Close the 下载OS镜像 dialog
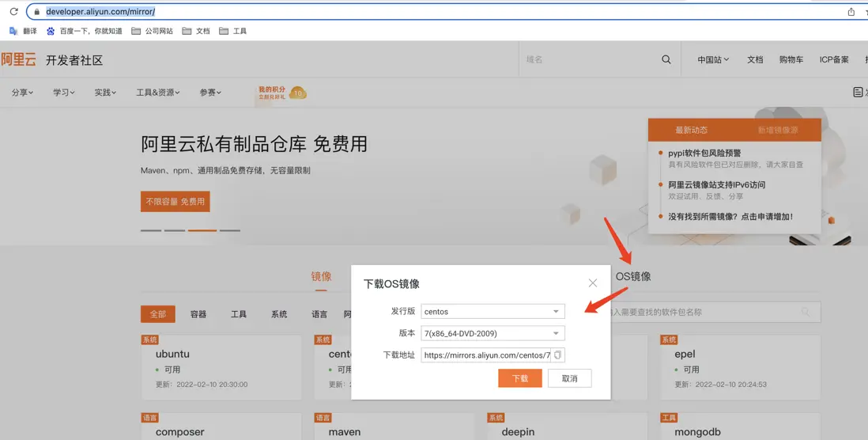 pos(592,283)
